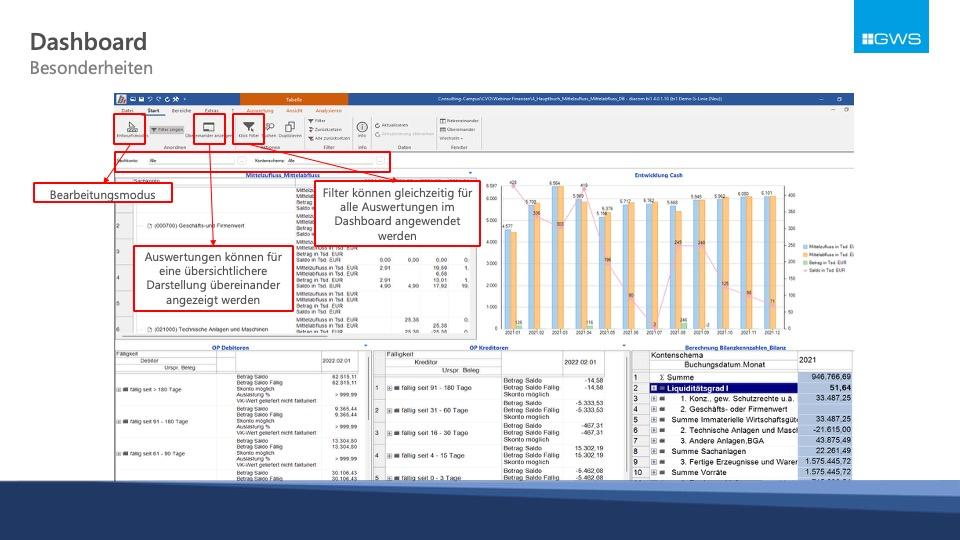Click the Filter command in Filter group
The image size is (960, 540).
coord(317,121)
